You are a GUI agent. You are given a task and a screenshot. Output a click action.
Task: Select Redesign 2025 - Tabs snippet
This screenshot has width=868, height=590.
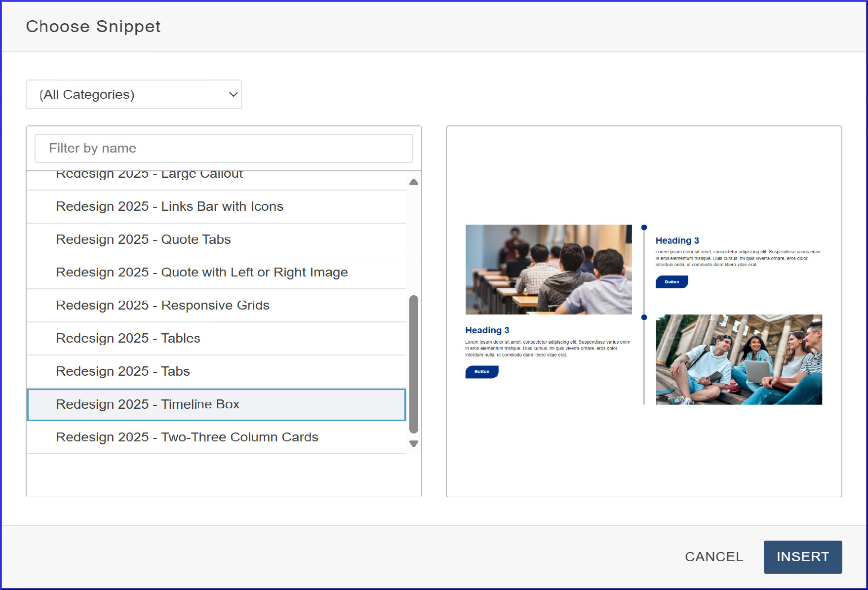122,371
